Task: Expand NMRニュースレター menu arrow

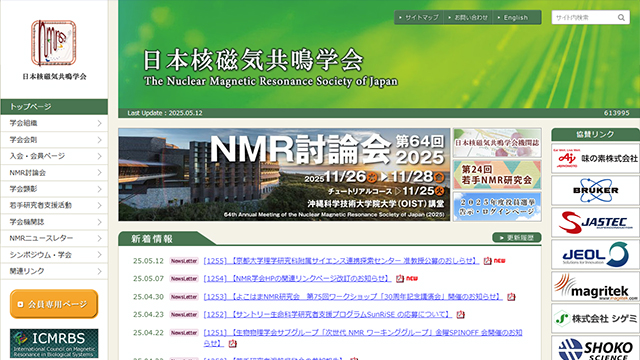Action: click(x=99, y=238)
